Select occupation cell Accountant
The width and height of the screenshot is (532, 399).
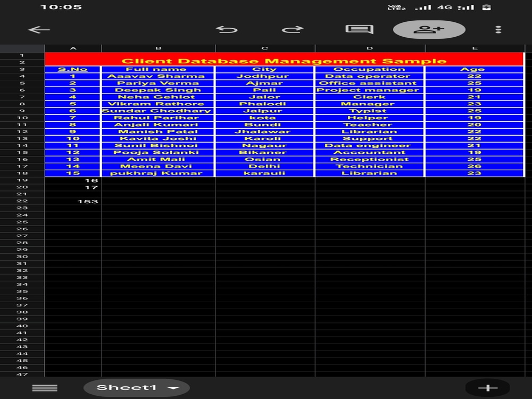click(x=370, y=152)
